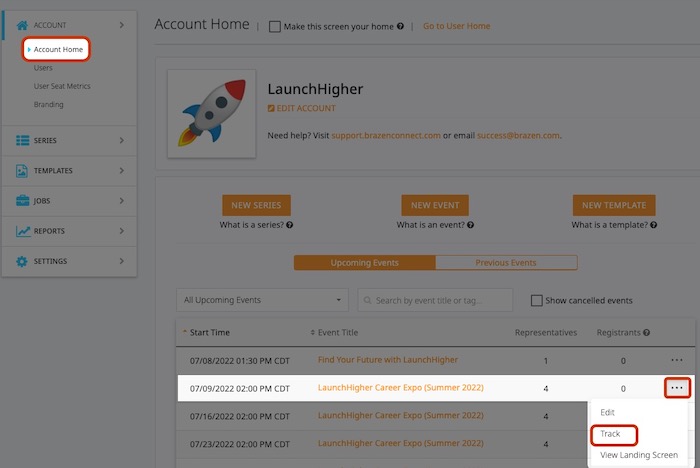Screen dimensions: 700x468
Task: Open the 07/23/2022 LaunchHigher Career Expo event
Action: (x=400, y=443)
